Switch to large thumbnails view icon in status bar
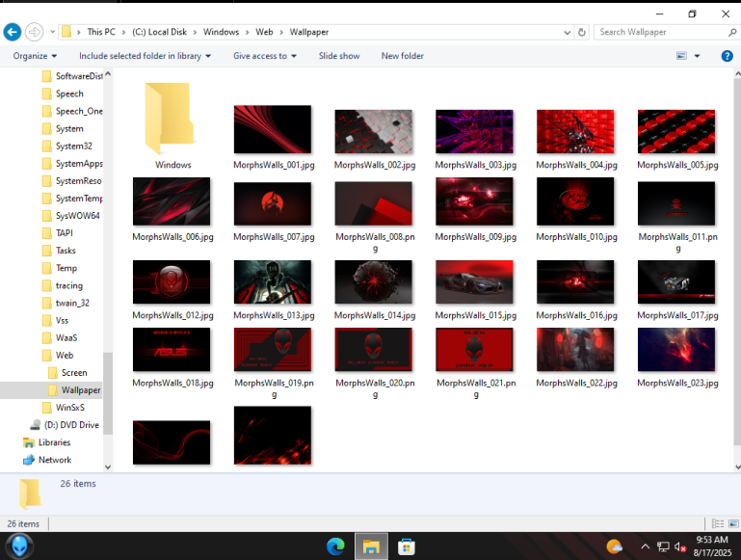The width and height of the screenshot is (741, 560). tap(733, 523)
